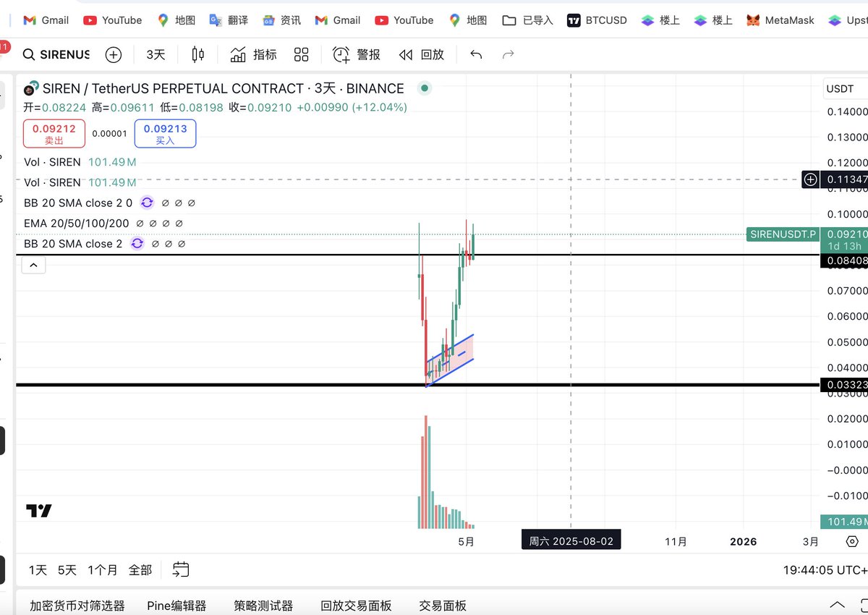
Task: Open the first YouTube bookmark
Action: 112,20
